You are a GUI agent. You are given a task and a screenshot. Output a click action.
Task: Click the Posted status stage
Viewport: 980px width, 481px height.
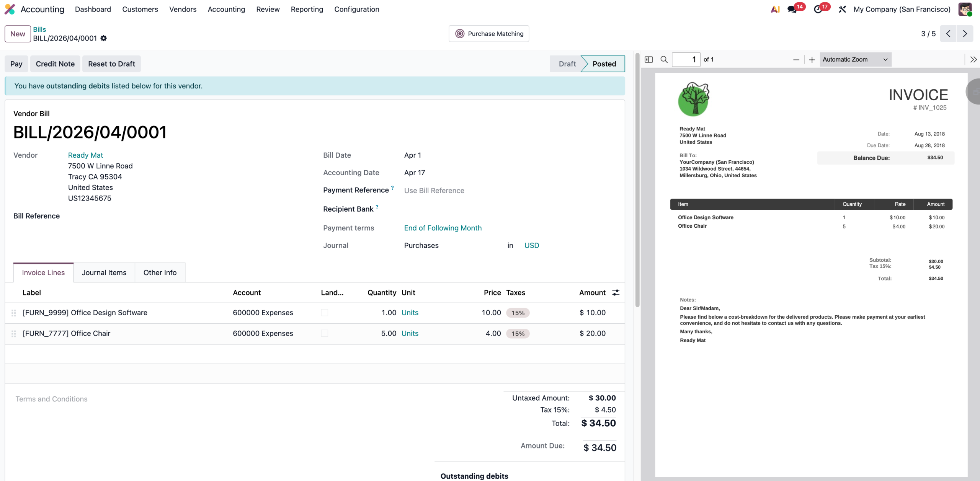click(604, 64)
